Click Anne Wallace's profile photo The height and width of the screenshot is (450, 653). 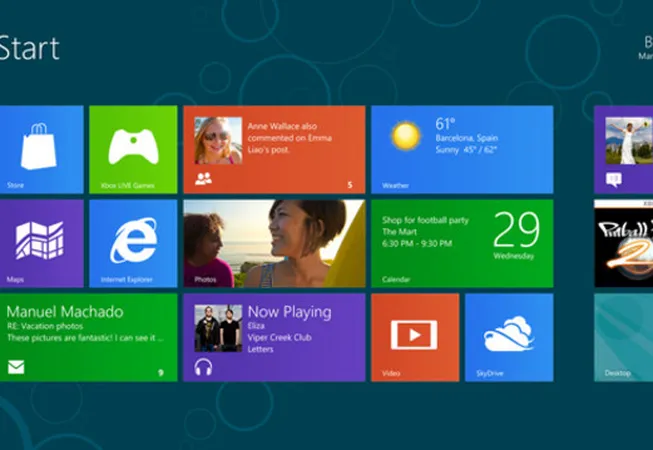[218, 140]
